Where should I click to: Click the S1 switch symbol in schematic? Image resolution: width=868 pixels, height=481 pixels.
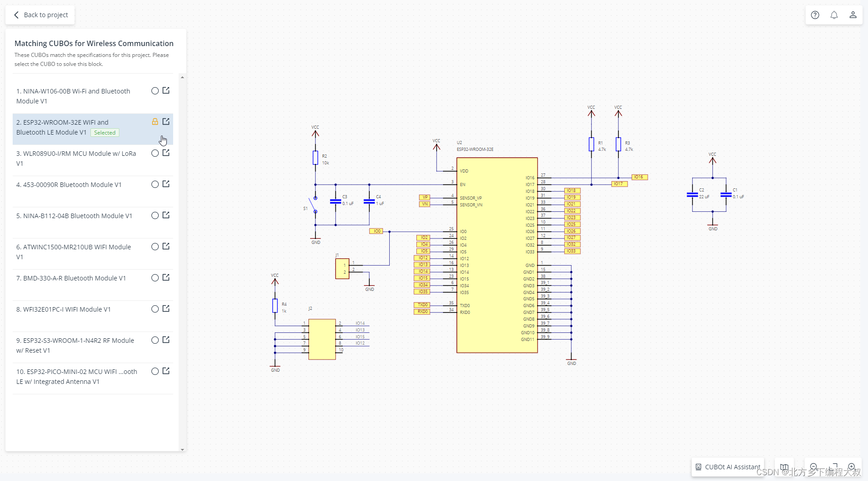313,205
